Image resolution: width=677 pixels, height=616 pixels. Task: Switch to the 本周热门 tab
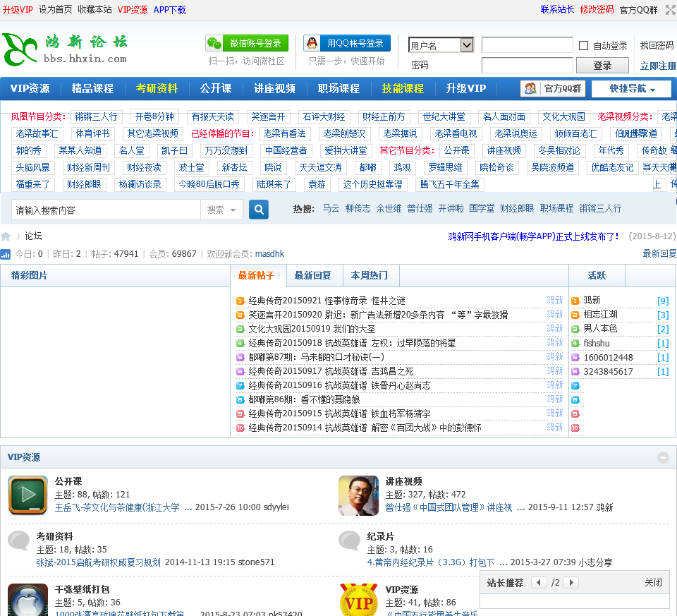tap(370, 275)
